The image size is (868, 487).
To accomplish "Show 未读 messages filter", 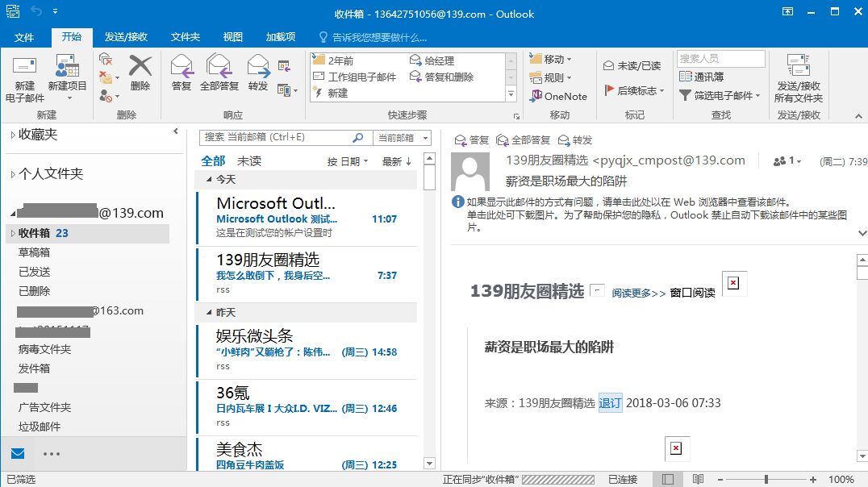I will click(x=249, y=161).
